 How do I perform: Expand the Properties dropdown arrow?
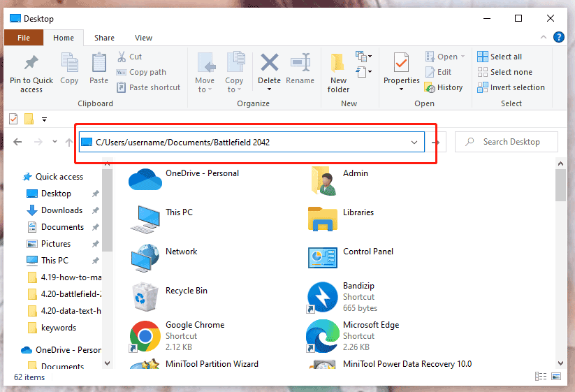click(x=401, y=89)
